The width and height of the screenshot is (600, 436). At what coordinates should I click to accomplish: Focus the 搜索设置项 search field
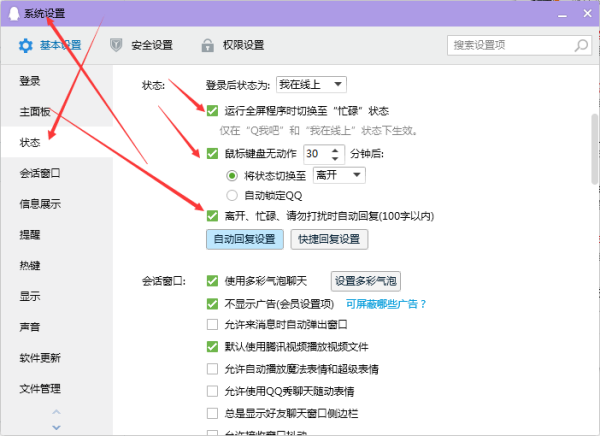point(519,46)
